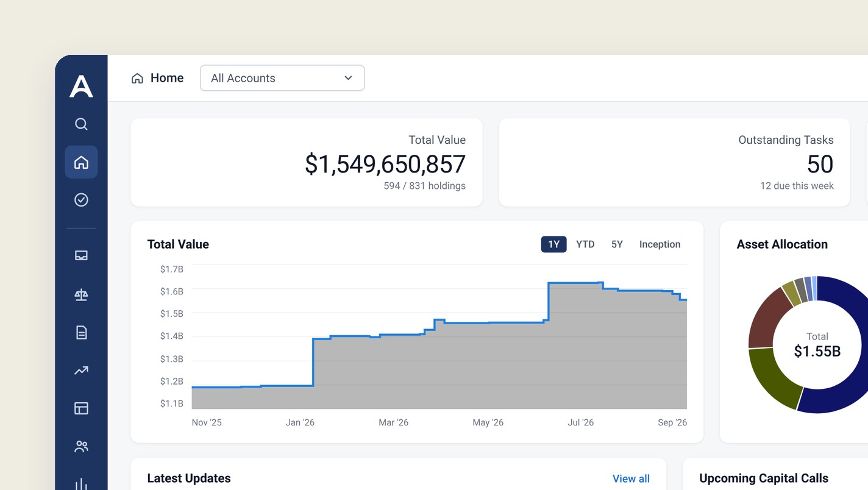Click the Total $1.55B donut center label
This screenshot has height=490, width=868.
point(817,345)
